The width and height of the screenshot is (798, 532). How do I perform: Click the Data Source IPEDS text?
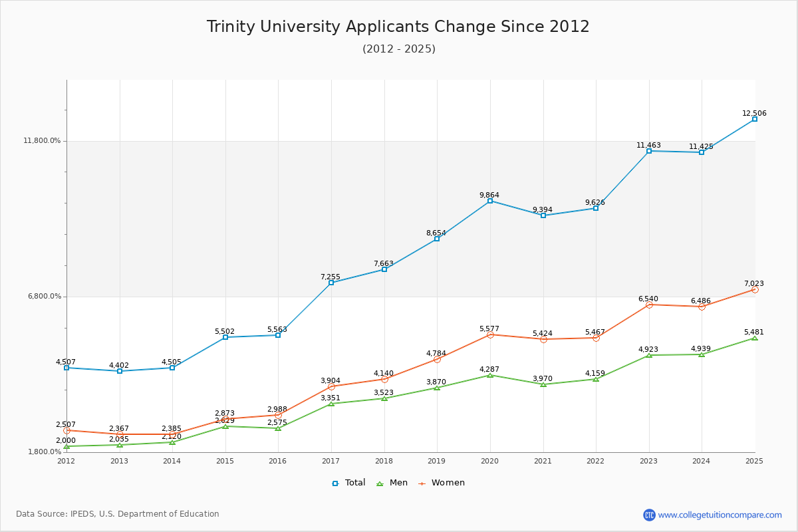(x=118, y=514)
